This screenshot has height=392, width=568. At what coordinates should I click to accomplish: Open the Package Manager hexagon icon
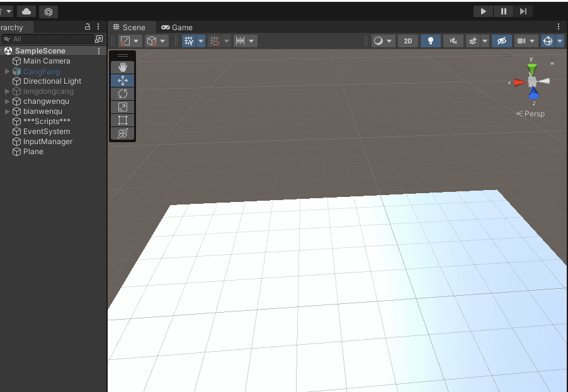(48, 12)
